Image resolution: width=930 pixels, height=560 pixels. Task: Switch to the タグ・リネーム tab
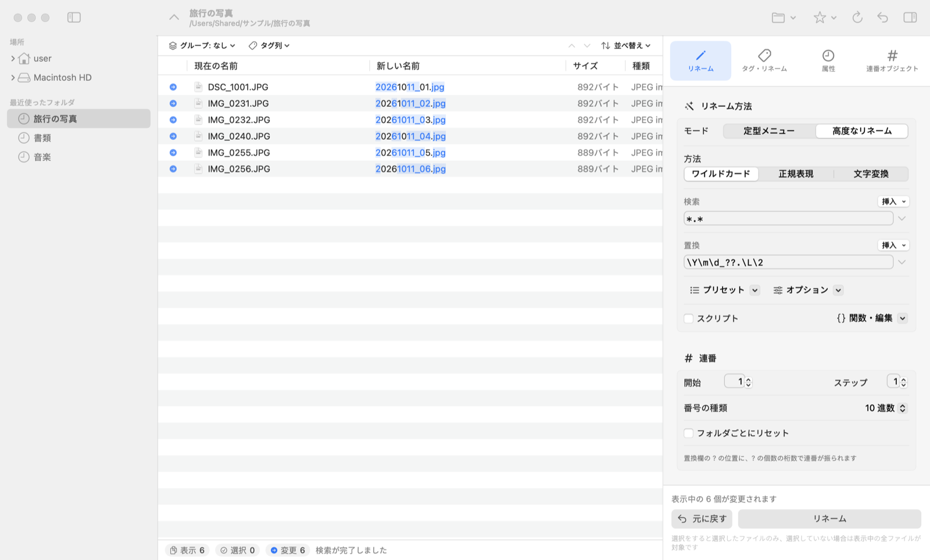point(764,60)
